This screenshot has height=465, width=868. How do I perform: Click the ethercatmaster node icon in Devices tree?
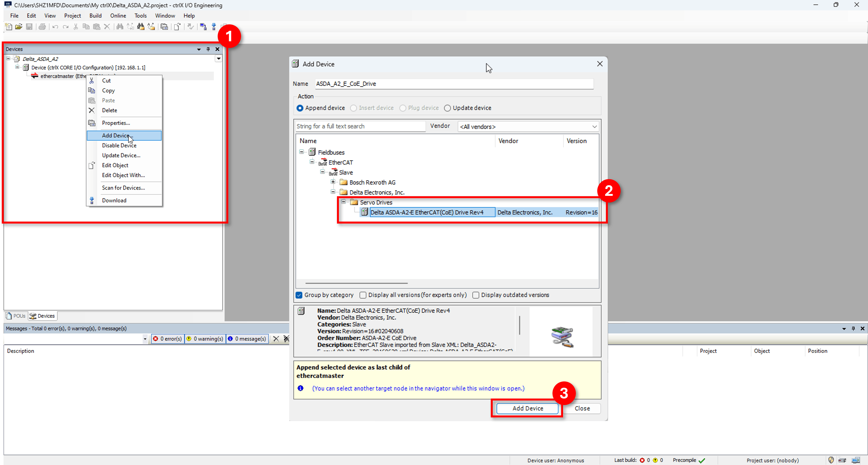[34, 76]
